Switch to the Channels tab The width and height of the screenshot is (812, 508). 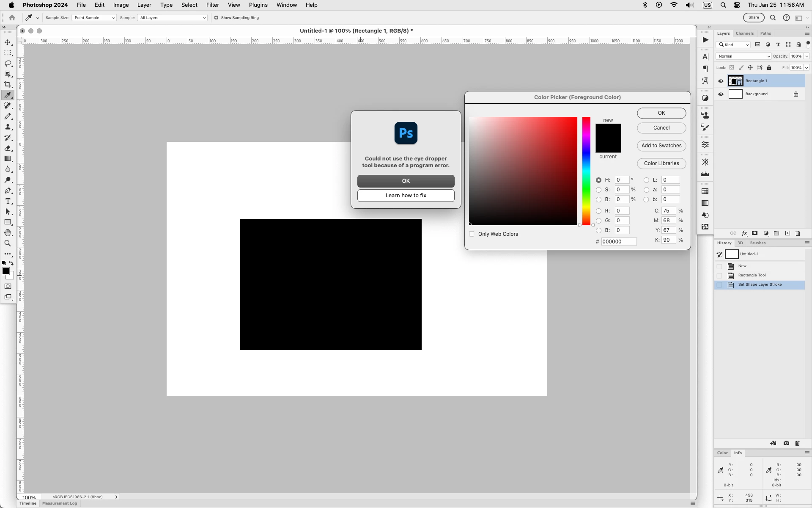pos(744,33)
